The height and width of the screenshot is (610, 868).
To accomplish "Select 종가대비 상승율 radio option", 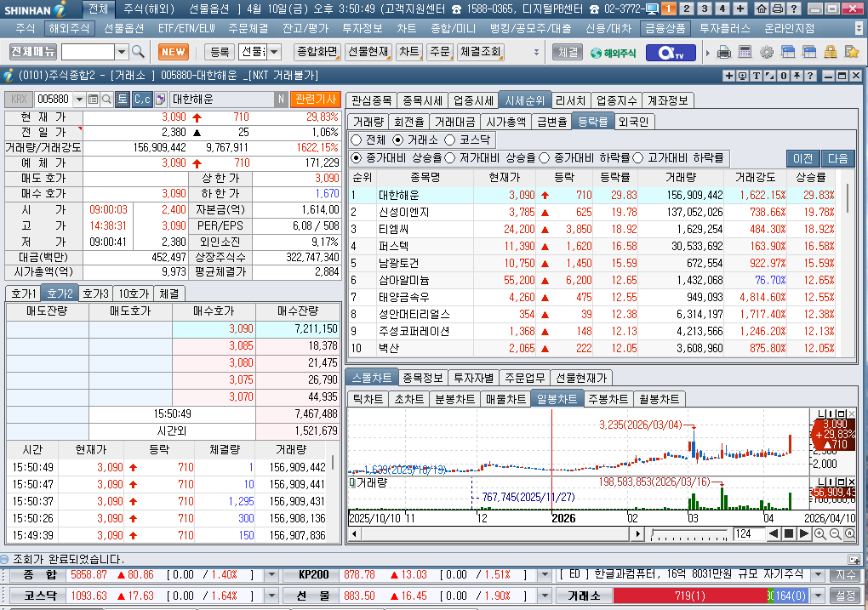I will coord(357,158).
